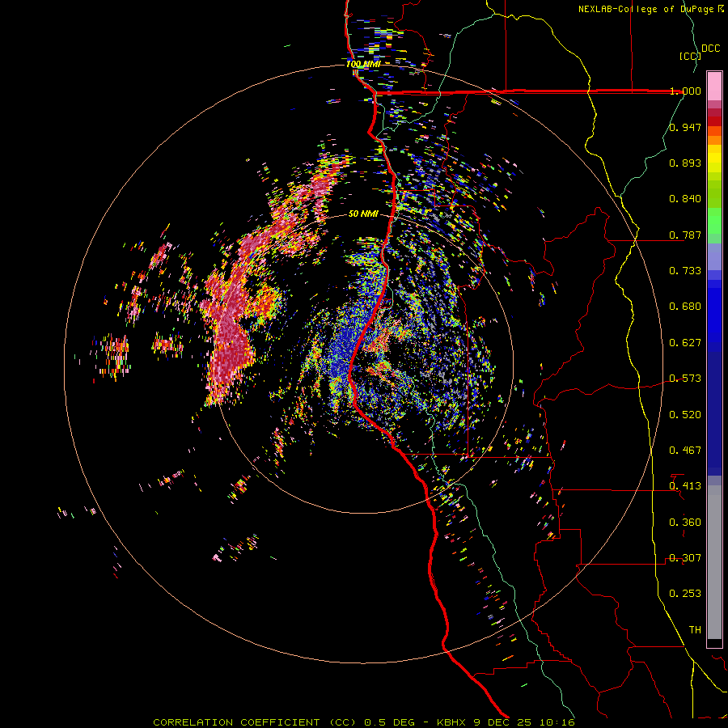Click the 0.680 value on the color scale
This screenshot has height=728, width=728.
pyautogui.click(x=685, y=307)
